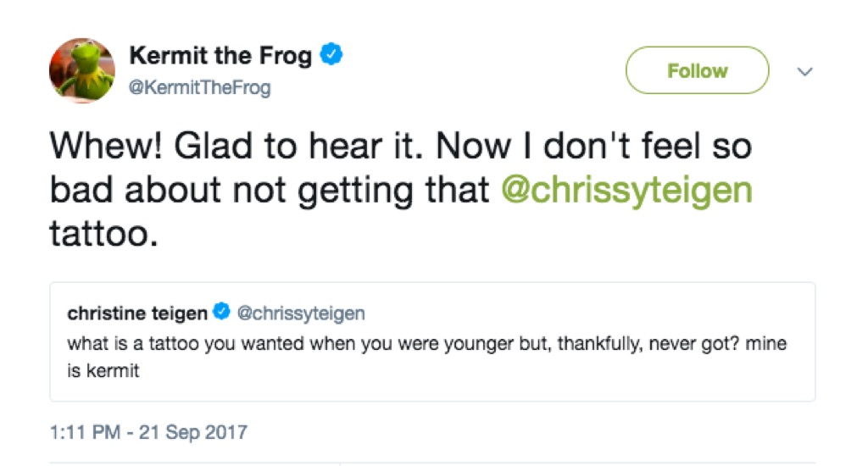Click Kermit the Frog's profile avatar
This screenshot has height=466, width=868.
click(82, 69)
